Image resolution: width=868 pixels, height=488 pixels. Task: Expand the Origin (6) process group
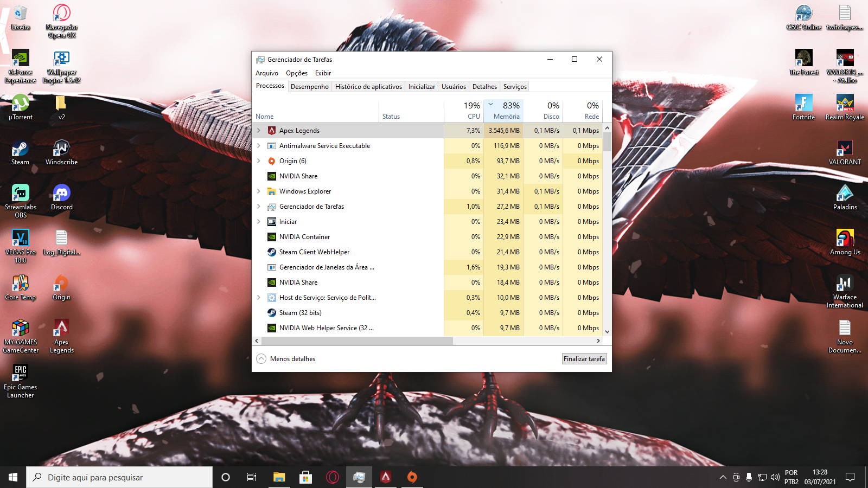[259, 161]
